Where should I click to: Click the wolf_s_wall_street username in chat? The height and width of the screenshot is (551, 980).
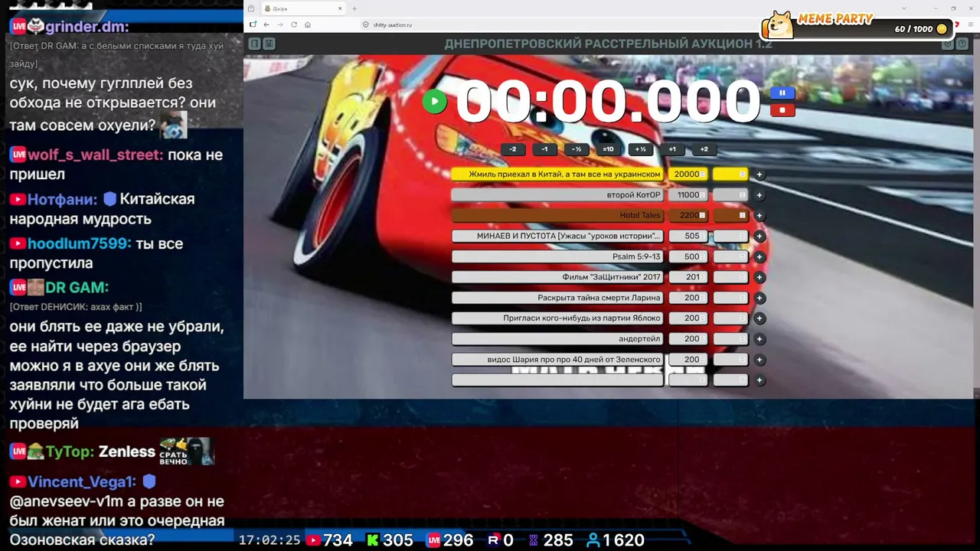tap(95, 155)
